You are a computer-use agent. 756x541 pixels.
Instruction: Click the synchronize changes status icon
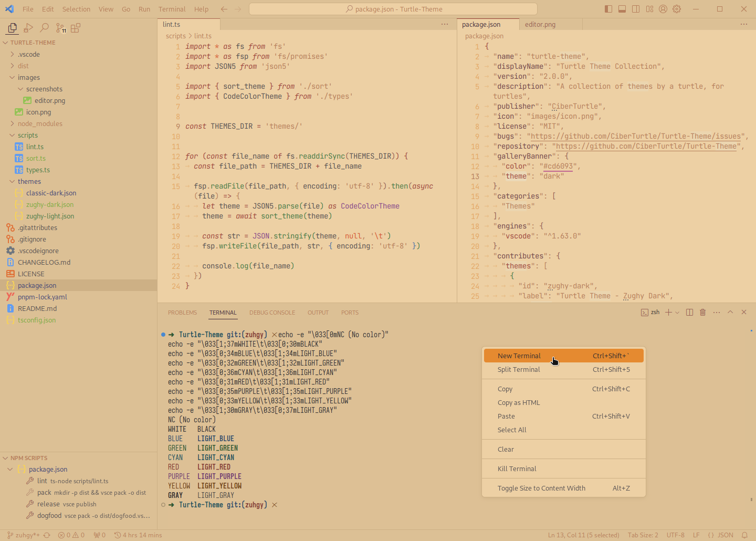click(47, 535)
